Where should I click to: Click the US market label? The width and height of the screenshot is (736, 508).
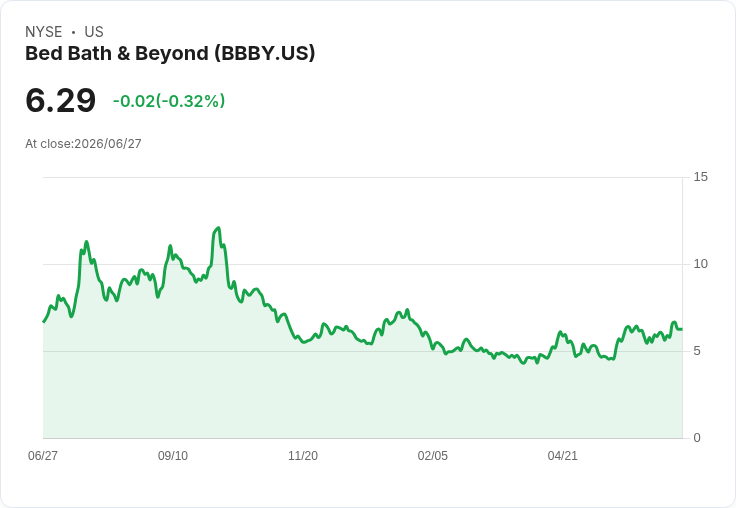click(x=94, y=32)
